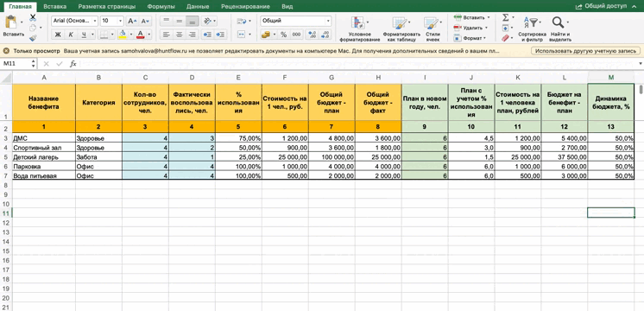The image size is (644, 311).
Task: Click the Fill down icon
Action: 506,28
